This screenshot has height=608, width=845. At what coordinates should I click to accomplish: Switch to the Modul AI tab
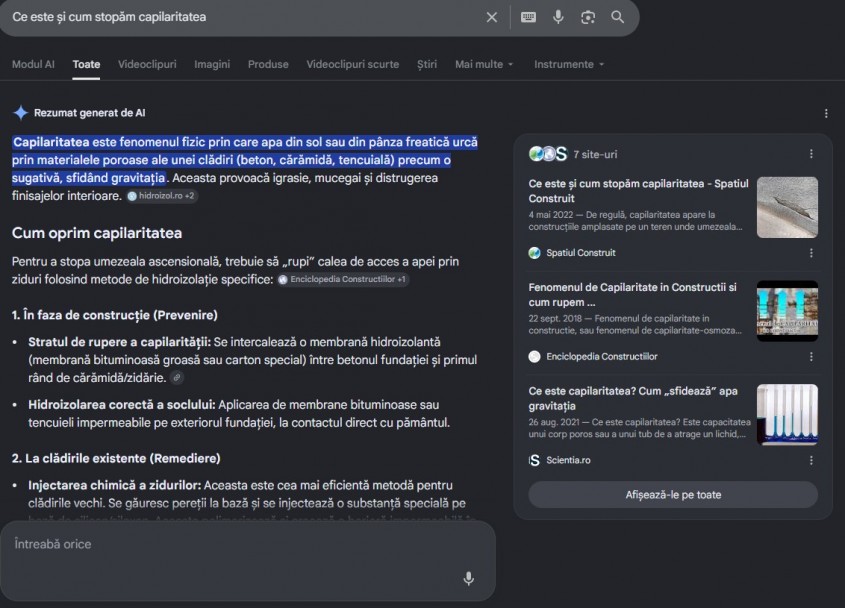pos(33,64)
